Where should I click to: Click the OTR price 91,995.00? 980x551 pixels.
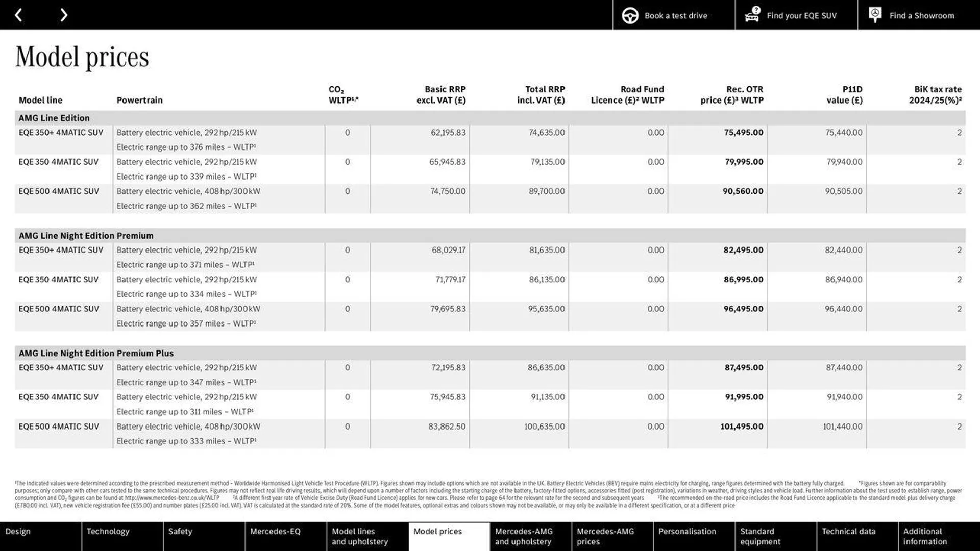click(x=744, y=397)
